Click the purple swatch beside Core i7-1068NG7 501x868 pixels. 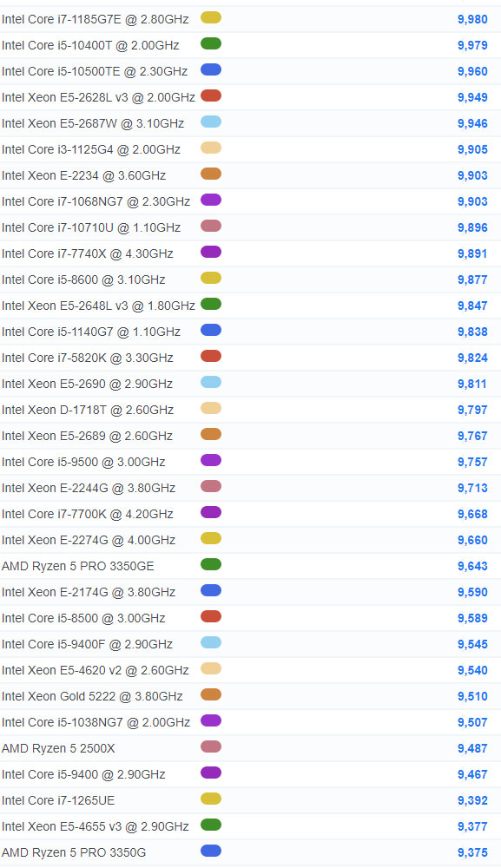point(211,200)
